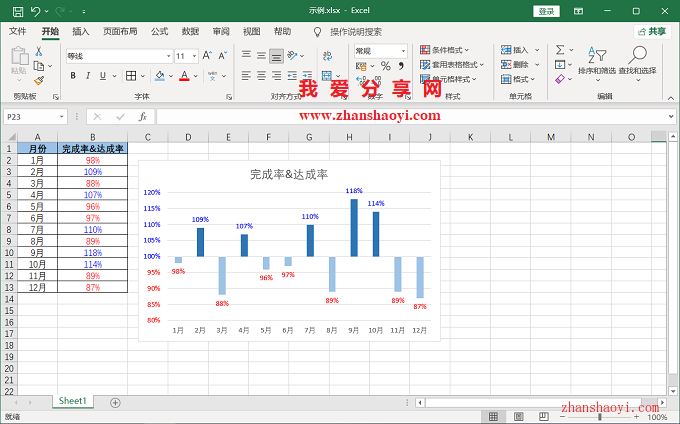Open the font name combo box

[119, 56]
